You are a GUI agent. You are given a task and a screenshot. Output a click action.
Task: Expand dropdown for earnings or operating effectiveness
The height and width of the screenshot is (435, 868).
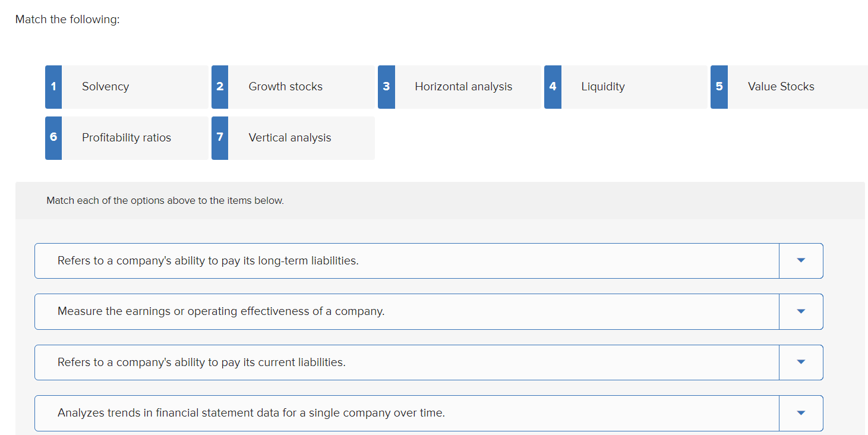[x=801, y=311]
